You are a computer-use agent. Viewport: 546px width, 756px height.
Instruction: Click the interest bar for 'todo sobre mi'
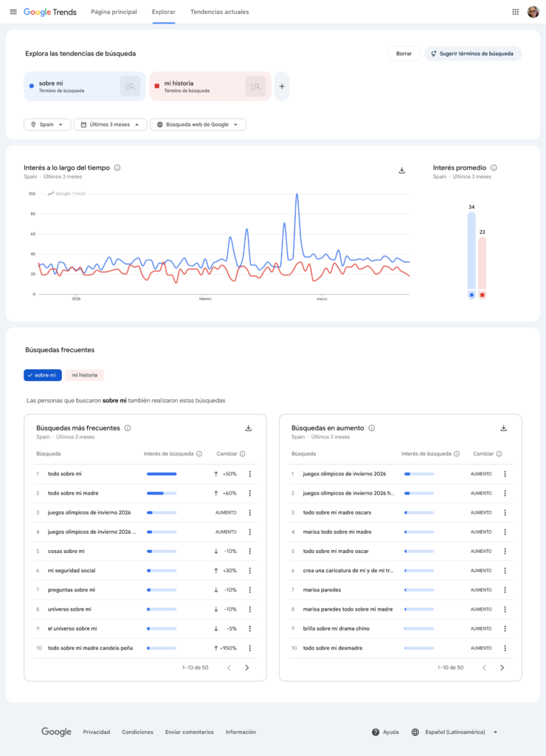[162, 474]
